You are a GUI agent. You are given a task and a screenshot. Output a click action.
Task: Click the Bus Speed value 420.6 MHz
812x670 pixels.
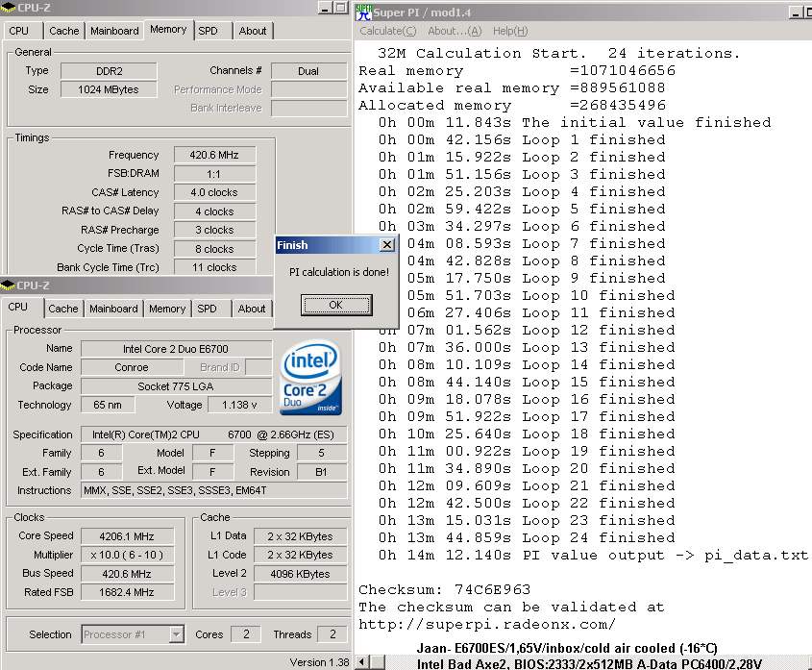pos(127,574)
